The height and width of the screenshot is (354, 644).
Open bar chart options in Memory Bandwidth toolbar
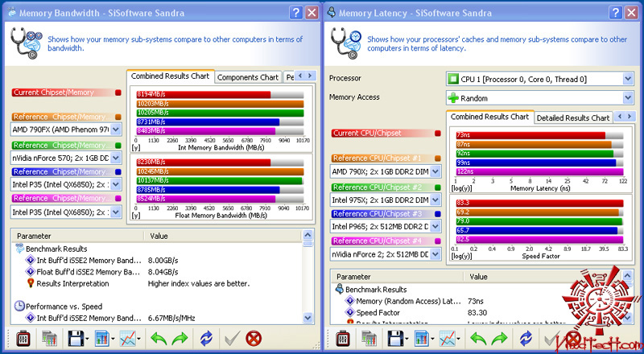pos(101,339)
